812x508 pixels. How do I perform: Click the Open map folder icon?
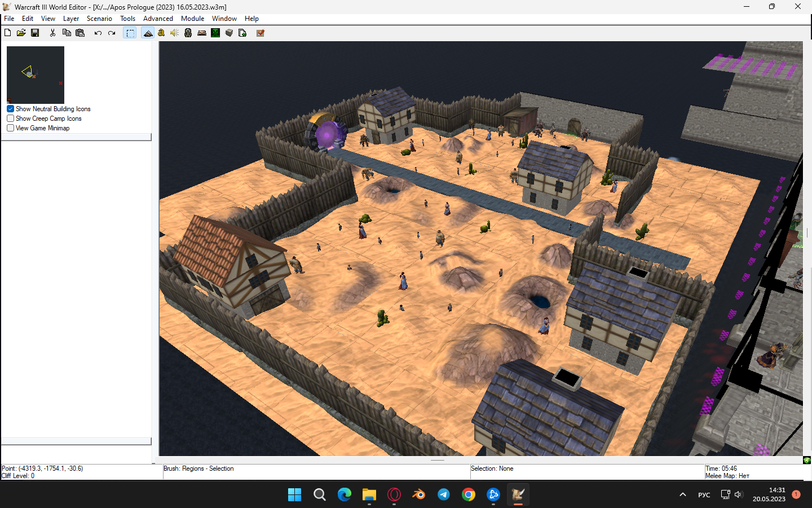pyautogui.click(x=21, y=33)
